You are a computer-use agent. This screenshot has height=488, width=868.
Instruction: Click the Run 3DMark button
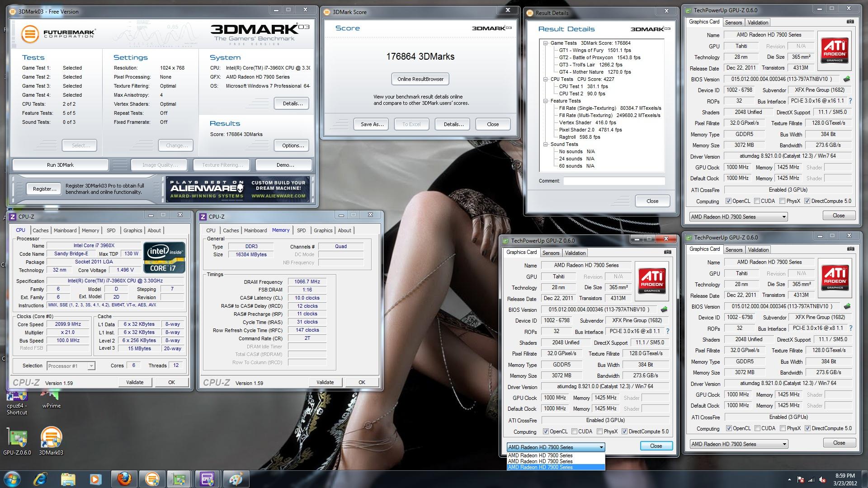coord(60,165)
